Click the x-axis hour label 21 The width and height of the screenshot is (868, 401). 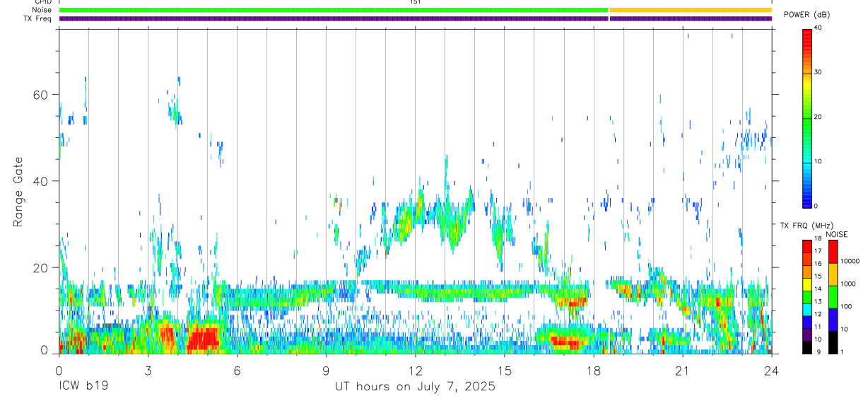coord(683,371)
